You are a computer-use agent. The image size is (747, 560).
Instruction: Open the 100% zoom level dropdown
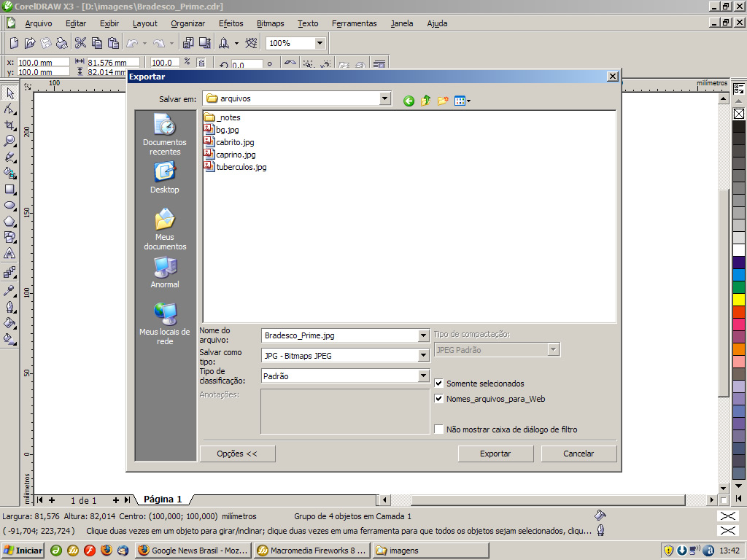point(320,43)
